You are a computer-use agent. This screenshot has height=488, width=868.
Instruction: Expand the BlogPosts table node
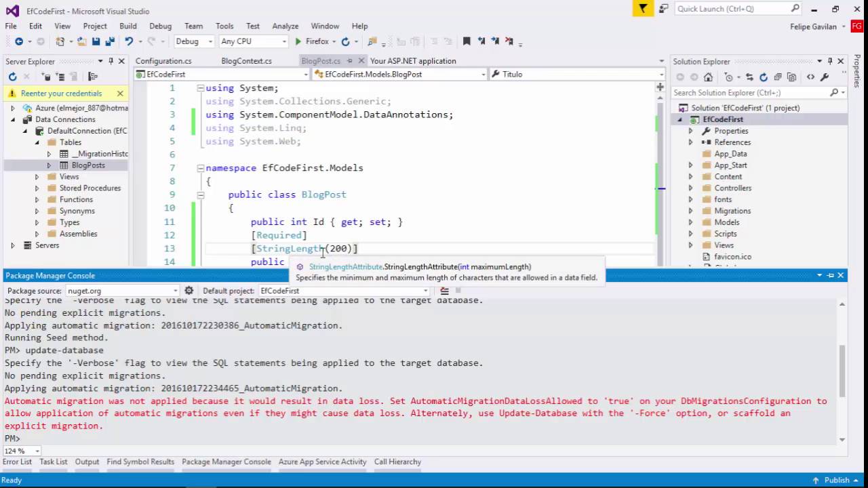[x=49, y=165]
